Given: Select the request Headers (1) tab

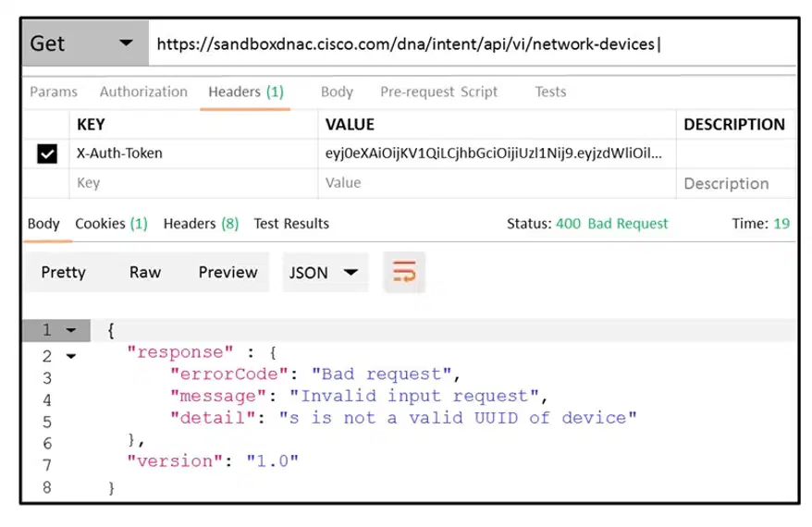Looking at the screenshot, I should [246, 92].
